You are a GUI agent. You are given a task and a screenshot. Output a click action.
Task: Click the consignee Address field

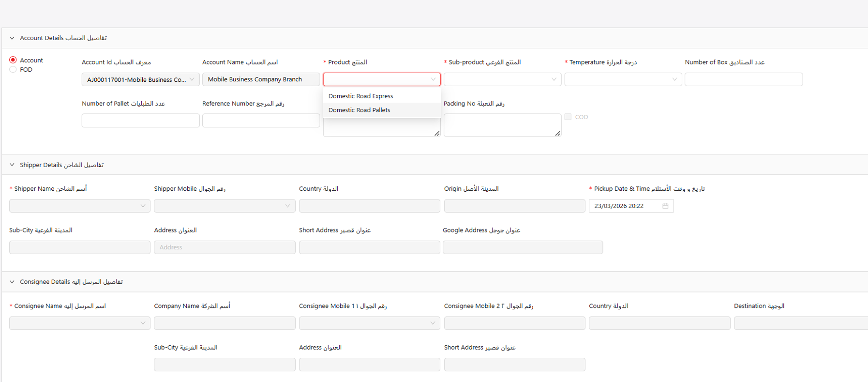370,365
